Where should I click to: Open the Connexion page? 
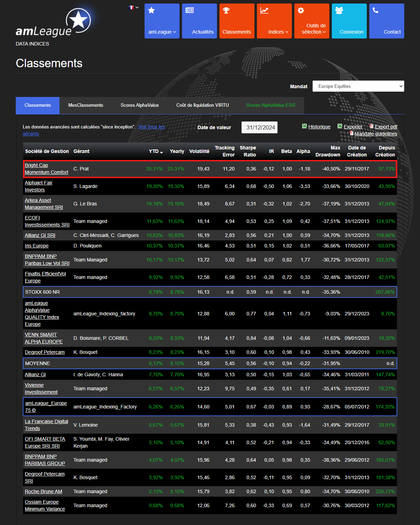[349, 21]
